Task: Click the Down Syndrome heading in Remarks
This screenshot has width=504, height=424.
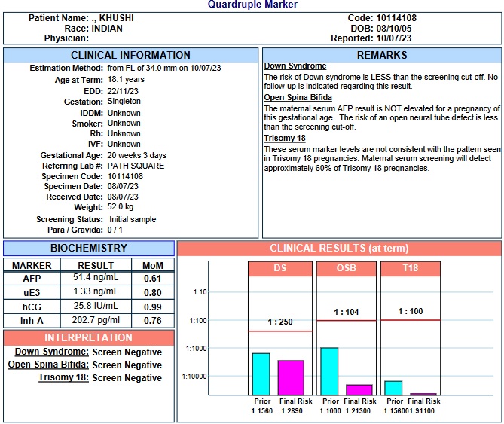Action: coord(295,66)
